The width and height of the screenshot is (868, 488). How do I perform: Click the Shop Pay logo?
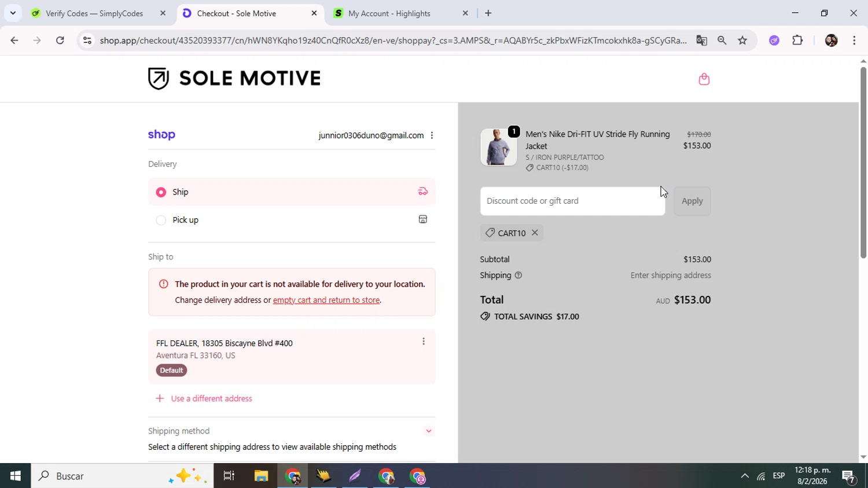pos(161,135)
